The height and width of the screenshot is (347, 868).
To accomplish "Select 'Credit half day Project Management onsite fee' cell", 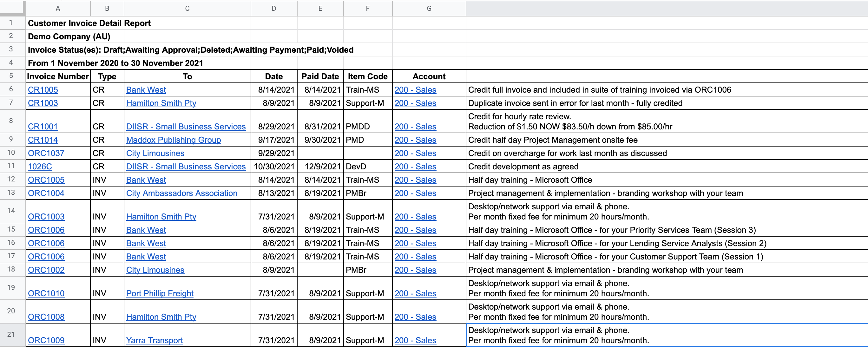I will pyautogui.click(x=667, y=140).
